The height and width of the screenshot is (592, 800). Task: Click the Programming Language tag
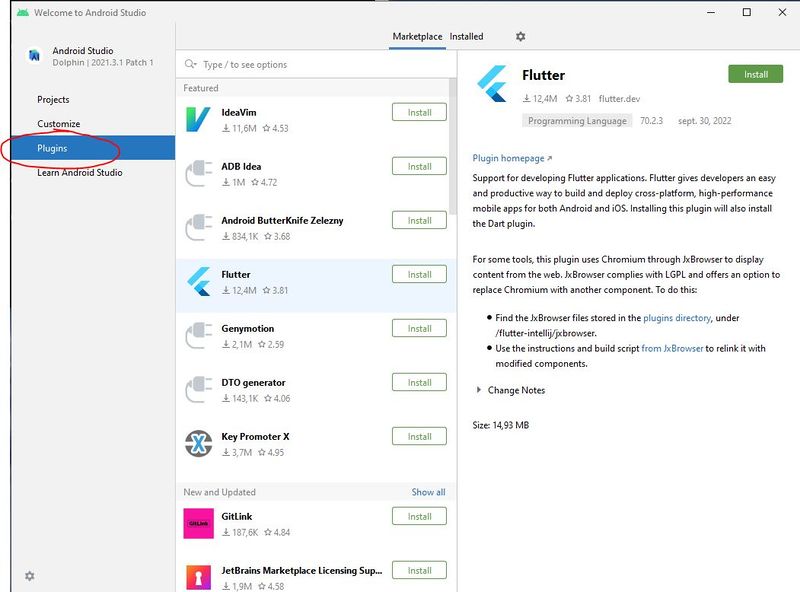click(577, 121)
